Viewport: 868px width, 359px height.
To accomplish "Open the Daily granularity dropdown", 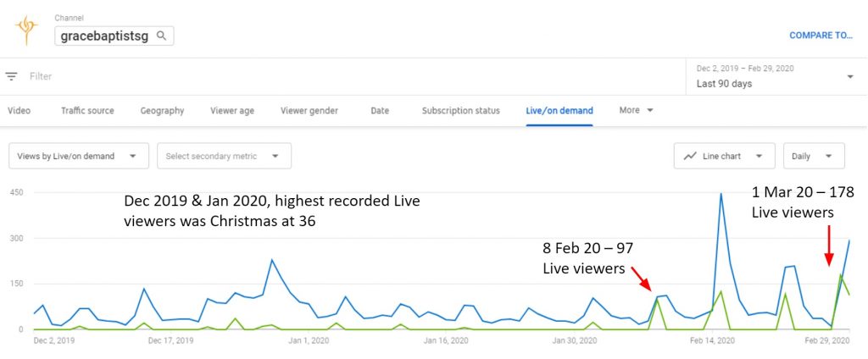I will click(x=814, y=156).
